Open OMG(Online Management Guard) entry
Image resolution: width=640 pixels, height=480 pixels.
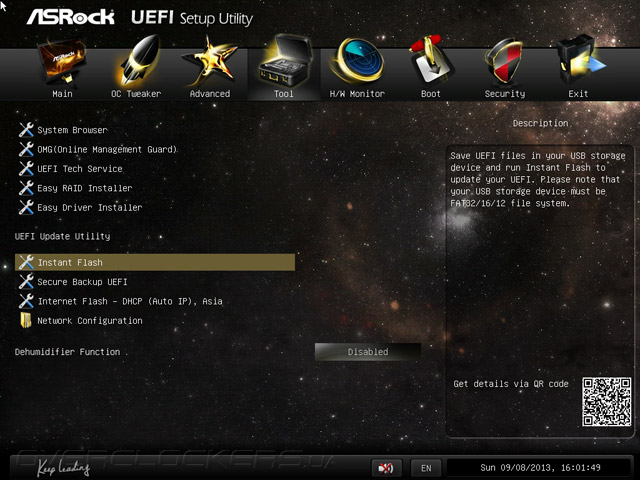pyautogui.click(x=107, y=149)
